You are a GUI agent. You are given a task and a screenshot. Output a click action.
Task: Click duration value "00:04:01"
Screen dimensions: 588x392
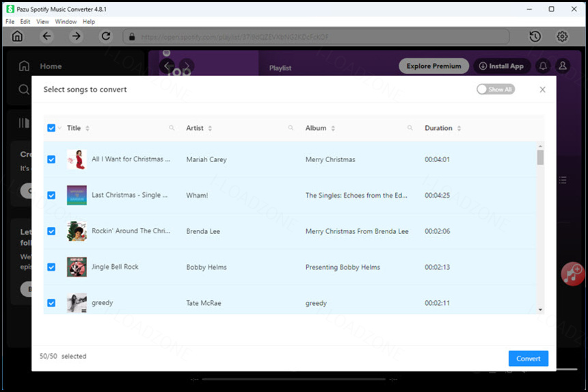437,159
